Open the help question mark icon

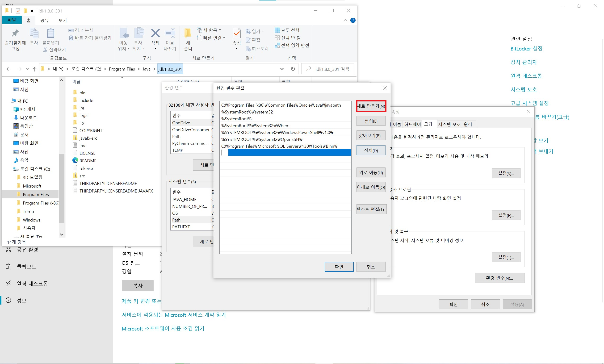[353, 20]
